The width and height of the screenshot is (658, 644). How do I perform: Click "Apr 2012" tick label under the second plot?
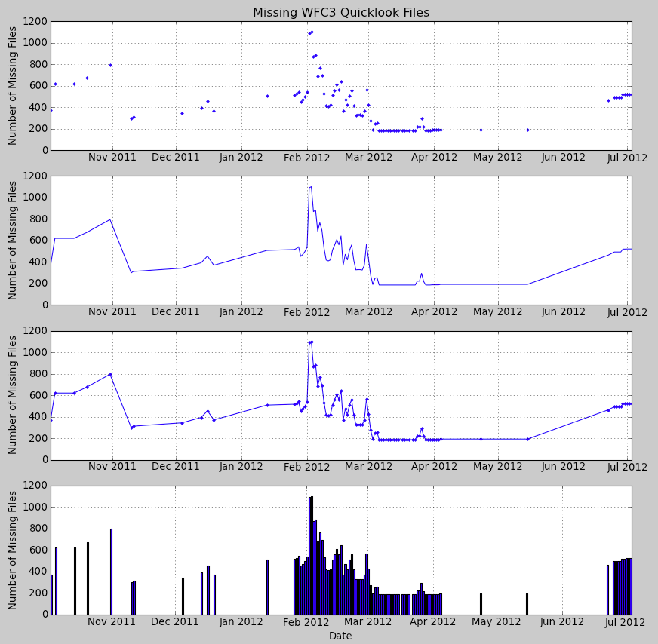pyautogui.click(x=433, y=312)
